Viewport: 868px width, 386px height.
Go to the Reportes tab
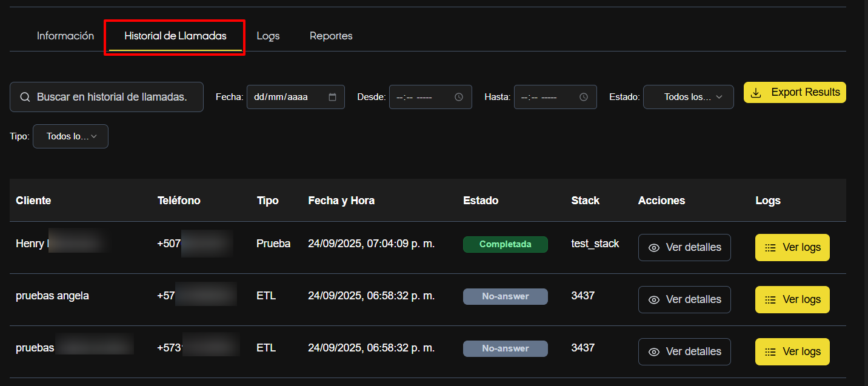[331, 36]
